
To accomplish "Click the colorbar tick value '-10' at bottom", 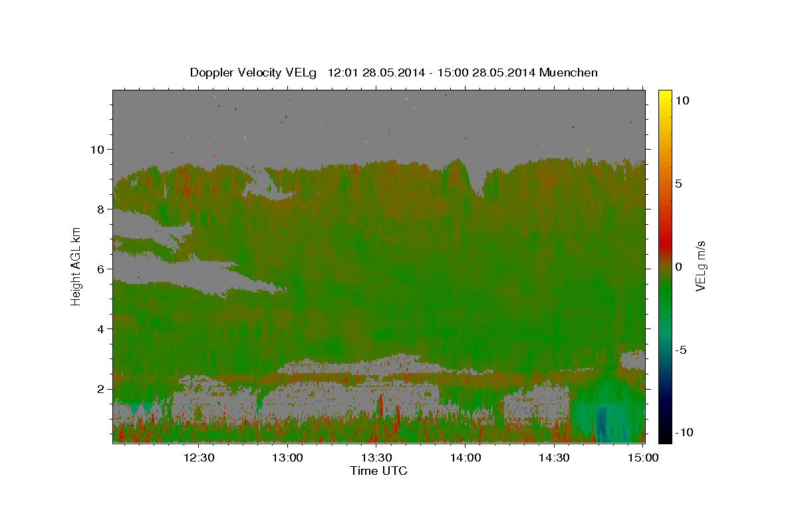I will tap(684, 433).
